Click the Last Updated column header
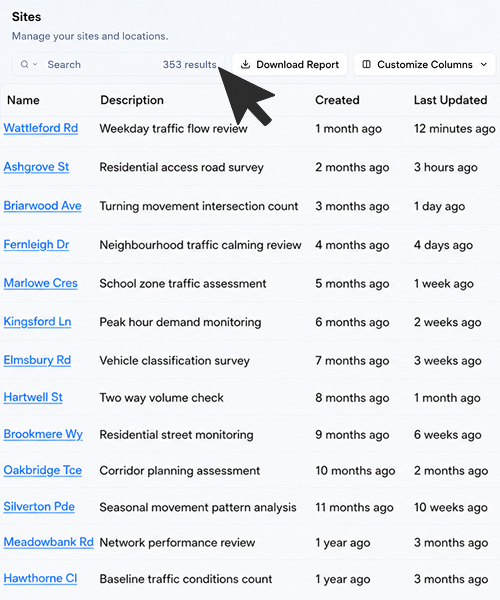Viewport: 500px width, 600px height. pyautogui.click(x=450, y=100)
